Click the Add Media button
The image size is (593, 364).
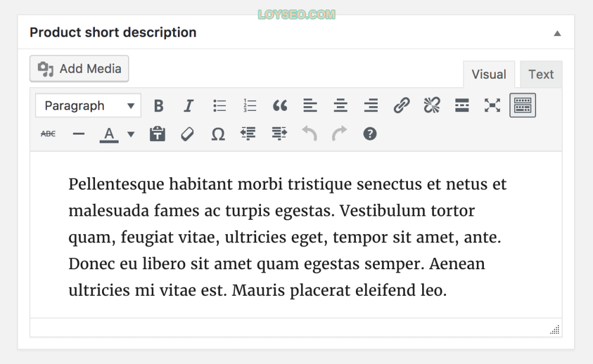coord(79,69)
